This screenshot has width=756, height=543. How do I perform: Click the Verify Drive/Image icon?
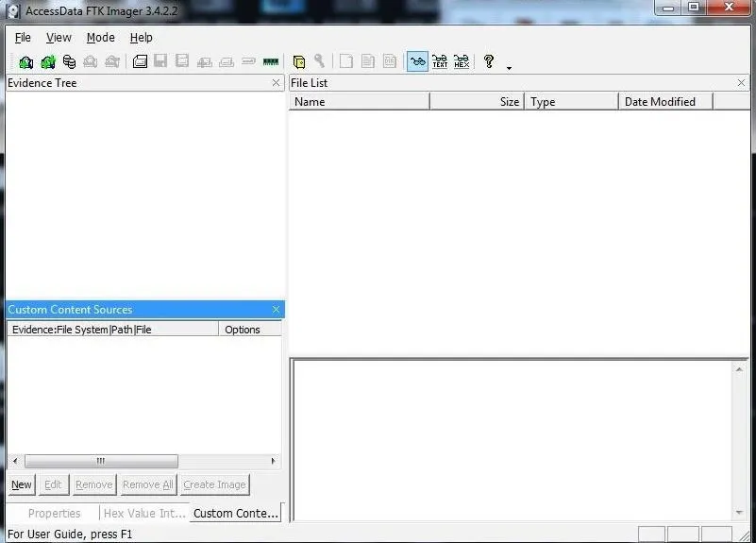point(249,61)
